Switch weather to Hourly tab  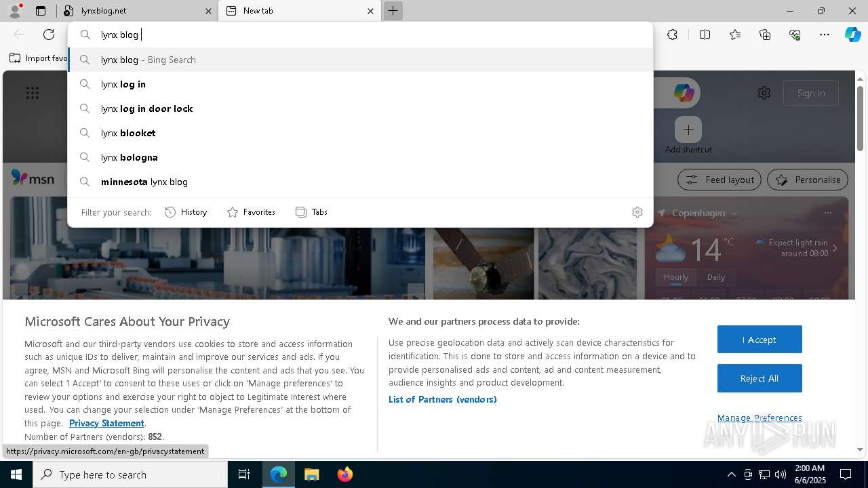pos(676,277)
